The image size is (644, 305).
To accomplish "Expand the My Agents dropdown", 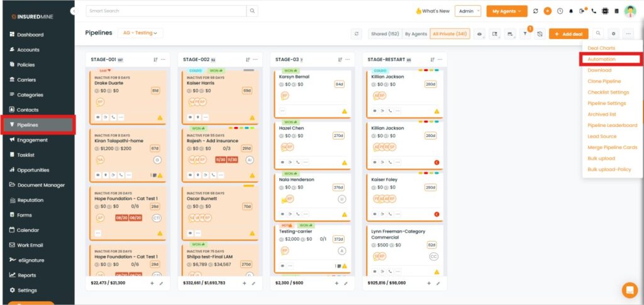I will pos(506,11).
